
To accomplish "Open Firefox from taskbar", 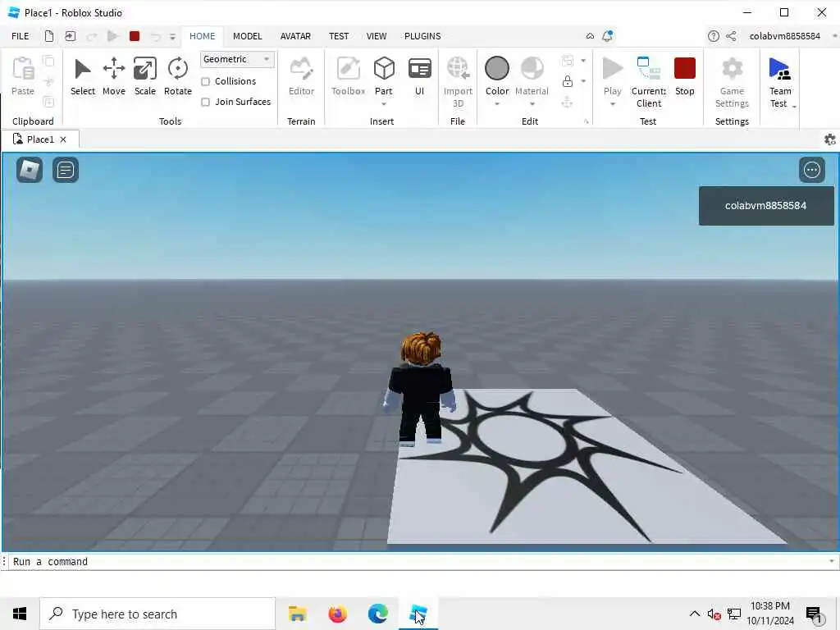I will 337,614.
